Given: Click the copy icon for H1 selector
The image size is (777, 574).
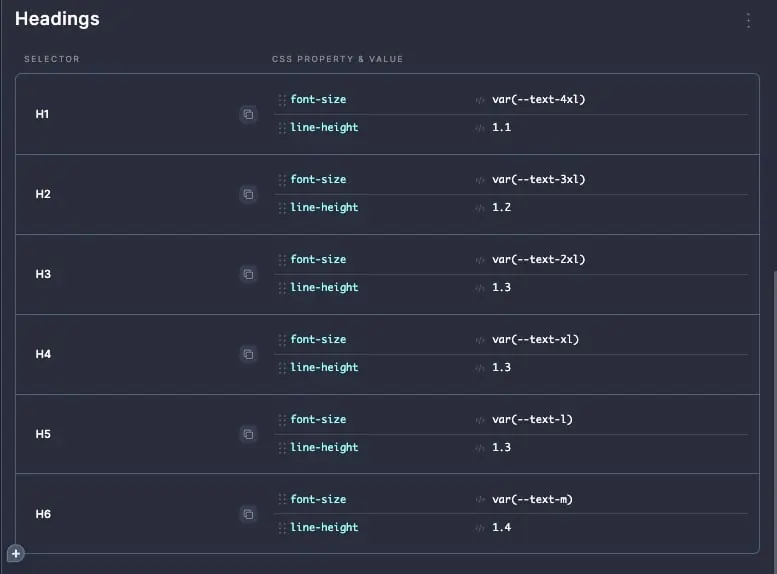Looking at the screenshot, I should pyautogui.click(x=248, y=115).
